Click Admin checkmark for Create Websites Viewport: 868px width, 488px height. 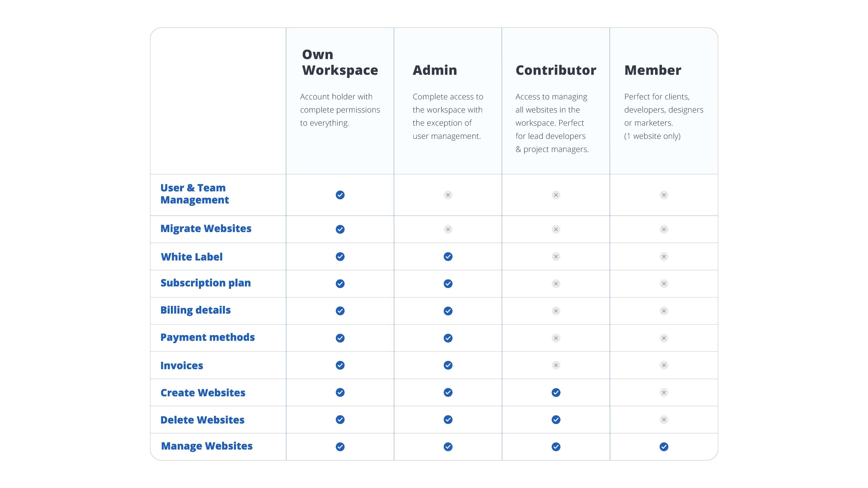point(448,392)
